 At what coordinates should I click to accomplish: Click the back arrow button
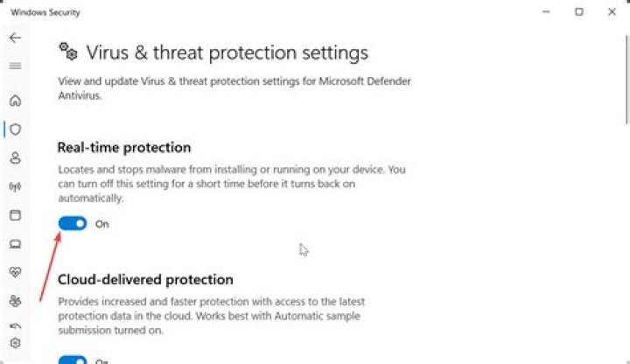(x=15, y=38)
